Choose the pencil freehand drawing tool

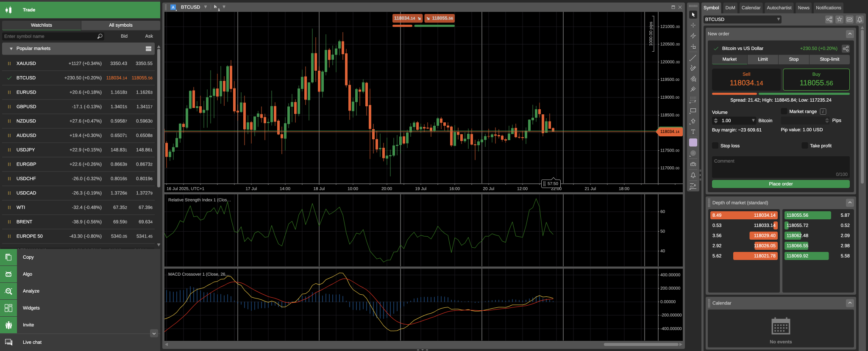click(693, 68)
